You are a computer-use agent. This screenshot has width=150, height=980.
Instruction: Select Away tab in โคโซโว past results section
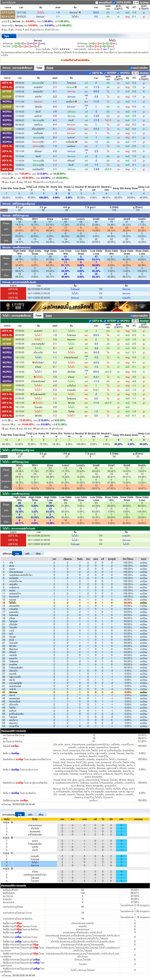[x=49, y=315]
